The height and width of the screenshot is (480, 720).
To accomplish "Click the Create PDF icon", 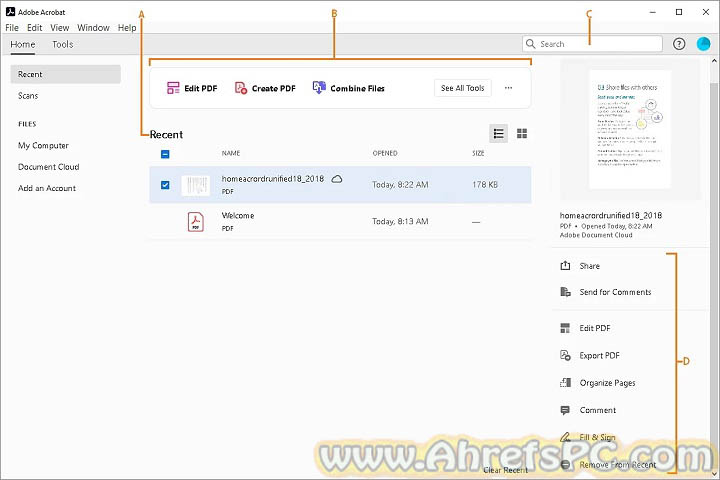I will point(241,88).
